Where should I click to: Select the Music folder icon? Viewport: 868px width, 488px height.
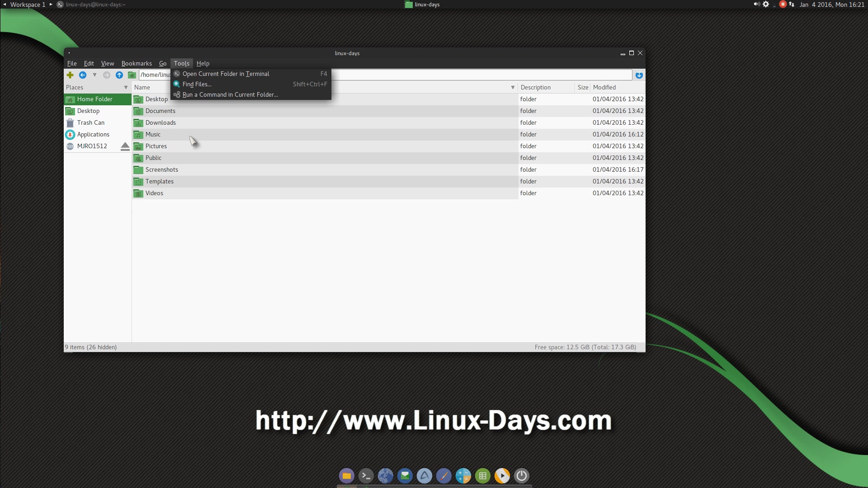(138, 134)
